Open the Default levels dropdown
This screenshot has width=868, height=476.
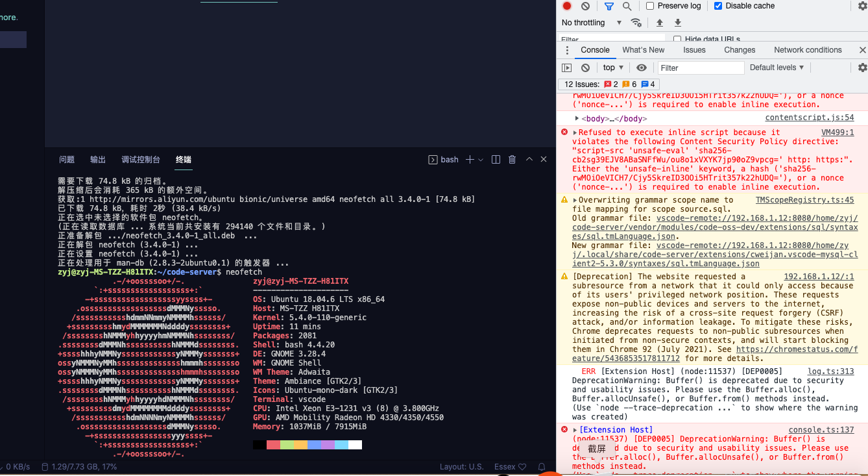point(777,68)
